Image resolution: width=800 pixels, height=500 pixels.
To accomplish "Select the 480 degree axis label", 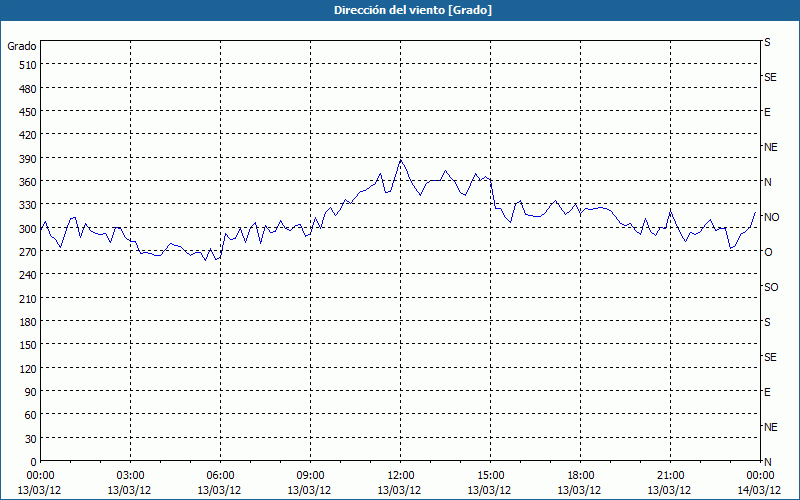I will [x=28, y=89].
